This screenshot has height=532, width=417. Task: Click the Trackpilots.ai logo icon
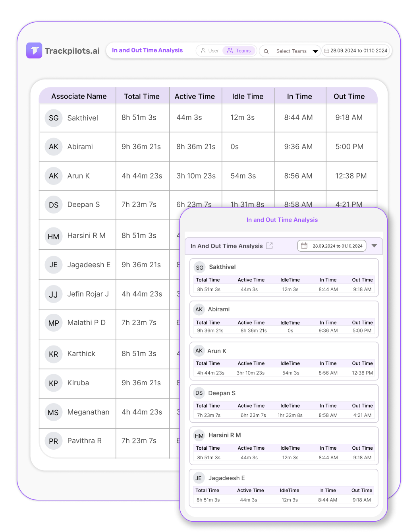[x=34, y=50]
